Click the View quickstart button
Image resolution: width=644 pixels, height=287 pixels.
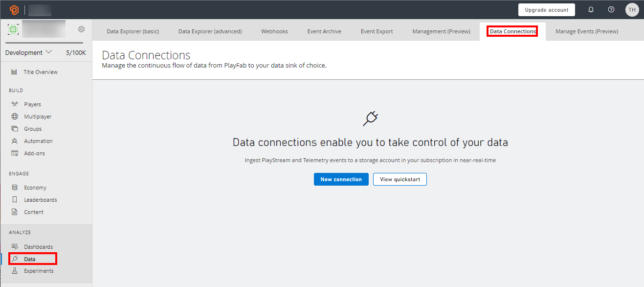(400, 179)
